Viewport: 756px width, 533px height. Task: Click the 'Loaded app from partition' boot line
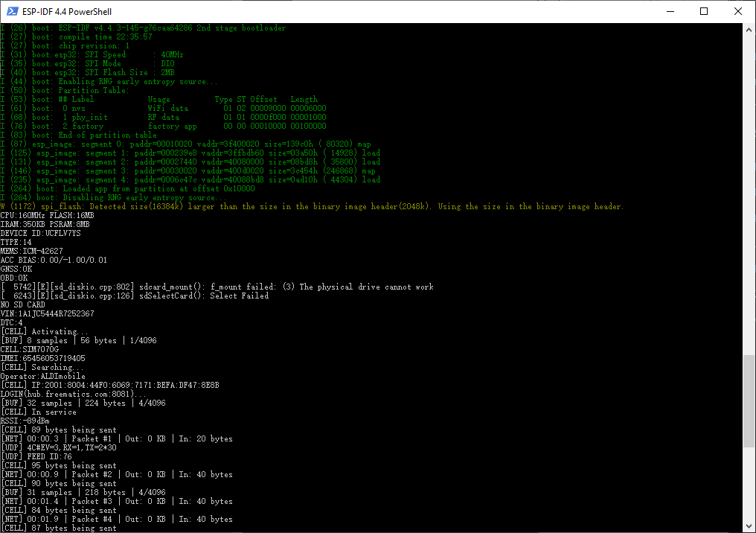tap(128, 188)
